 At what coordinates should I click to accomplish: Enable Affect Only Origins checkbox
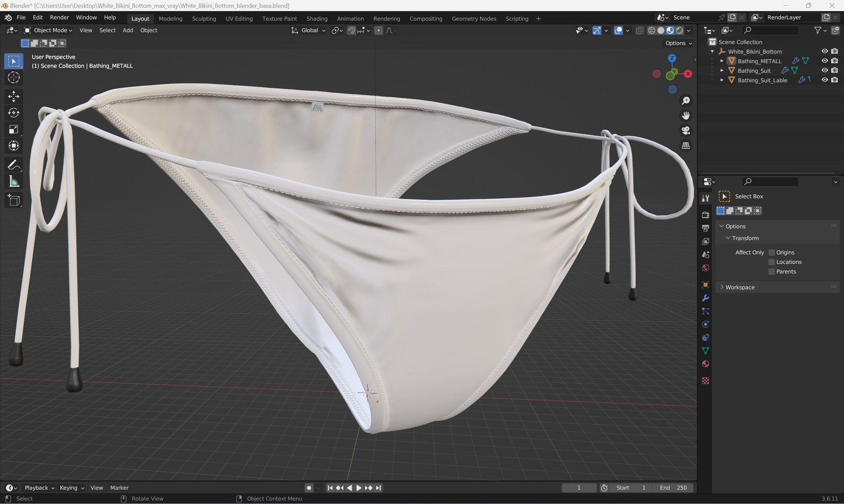point(772,252)
